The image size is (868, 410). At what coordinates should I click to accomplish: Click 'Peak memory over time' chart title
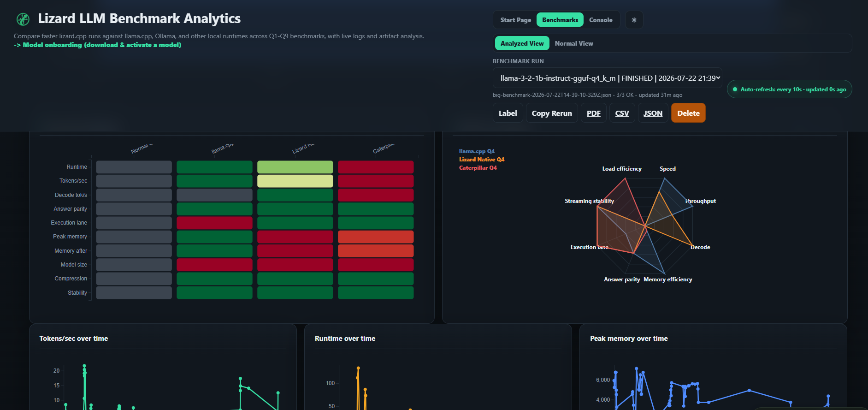pos(629,339)
